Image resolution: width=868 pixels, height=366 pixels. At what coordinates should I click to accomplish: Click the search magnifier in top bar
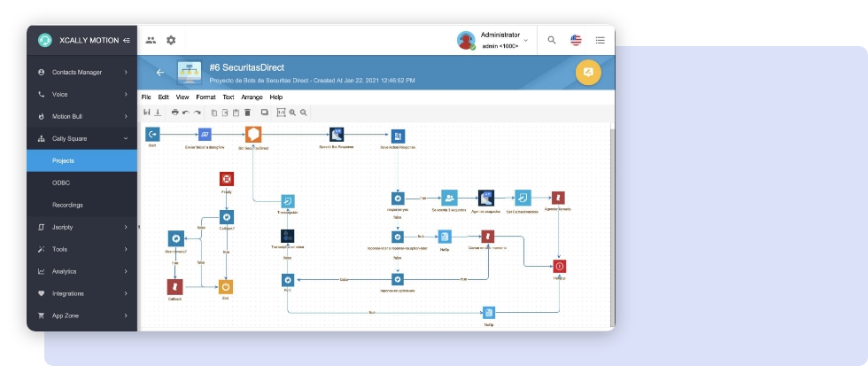pos(551,40)
